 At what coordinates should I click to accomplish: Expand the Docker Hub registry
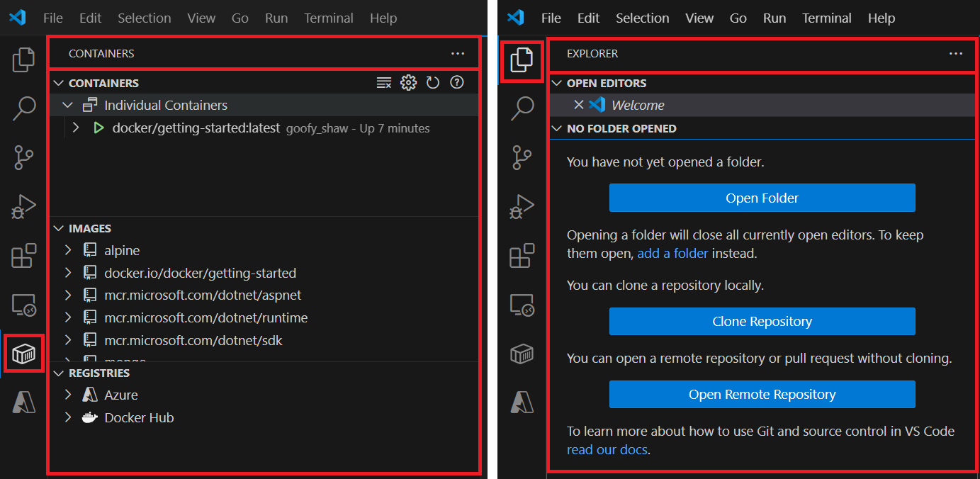click(67, 417)
